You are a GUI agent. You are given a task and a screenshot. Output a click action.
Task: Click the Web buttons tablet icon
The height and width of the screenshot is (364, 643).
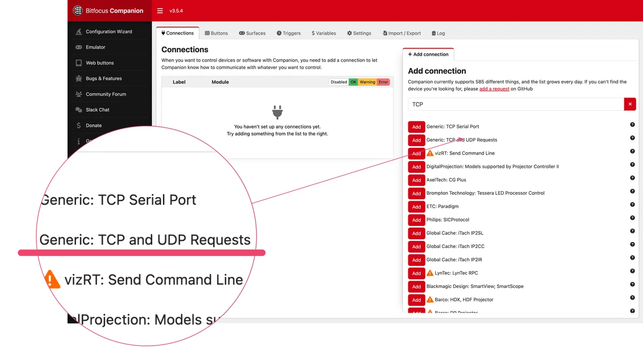click(x=79, y=63)
